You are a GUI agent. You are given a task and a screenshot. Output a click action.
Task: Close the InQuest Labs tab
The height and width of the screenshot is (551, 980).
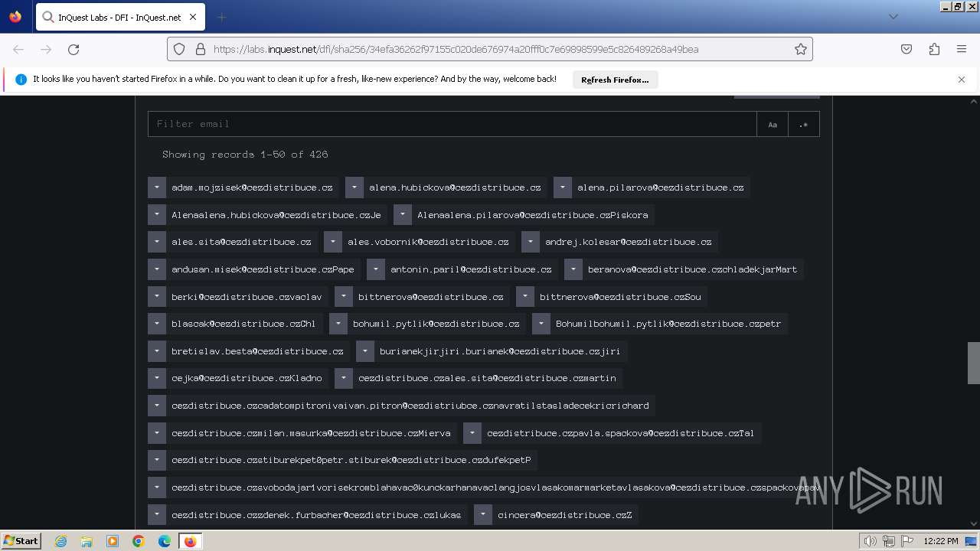(192, 17)
